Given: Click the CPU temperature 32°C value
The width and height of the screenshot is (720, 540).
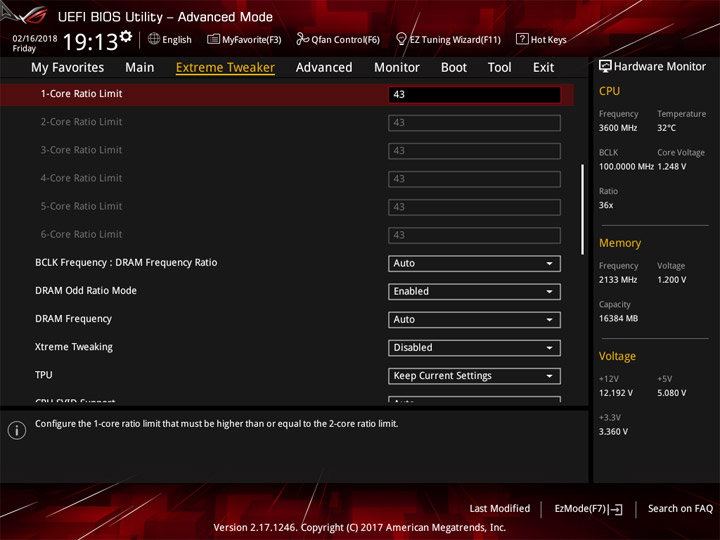Looking at the screenshot, I should click(x=666, y=128).
